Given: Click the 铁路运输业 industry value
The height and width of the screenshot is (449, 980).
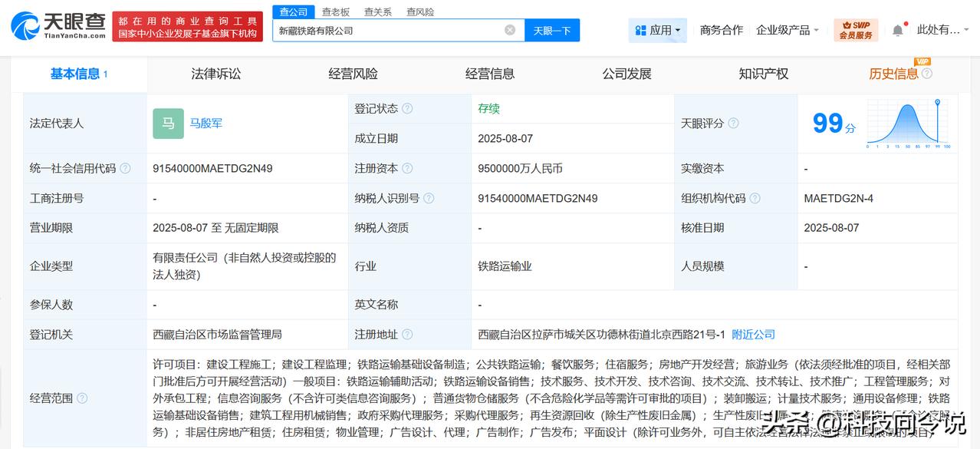Looking at the screenshot, I should tap(505, 266).
